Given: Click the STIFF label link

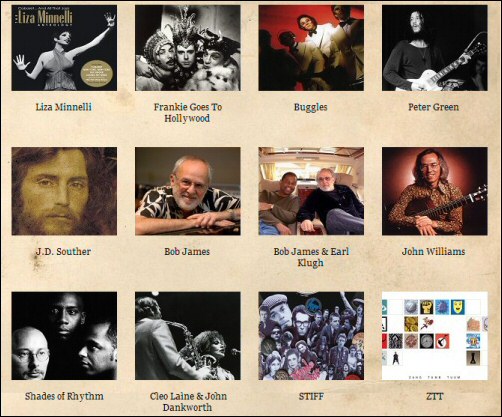Looking at the screenshot, I should (x=311, y=396).
